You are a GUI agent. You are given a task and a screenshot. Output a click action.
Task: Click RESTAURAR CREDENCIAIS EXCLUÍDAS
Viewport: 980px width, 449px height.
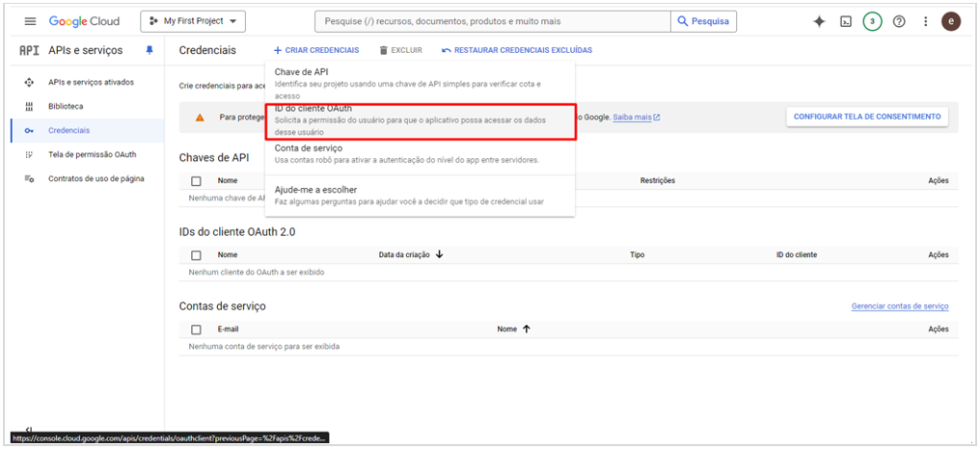[517, 50]
